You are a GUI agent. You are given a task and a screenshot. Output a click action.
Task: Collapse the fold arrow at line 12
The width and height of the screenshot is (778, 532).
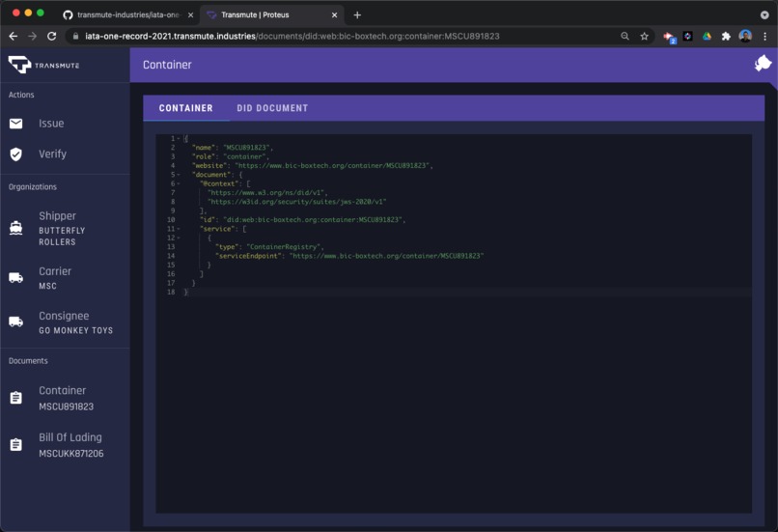(179, 238)
